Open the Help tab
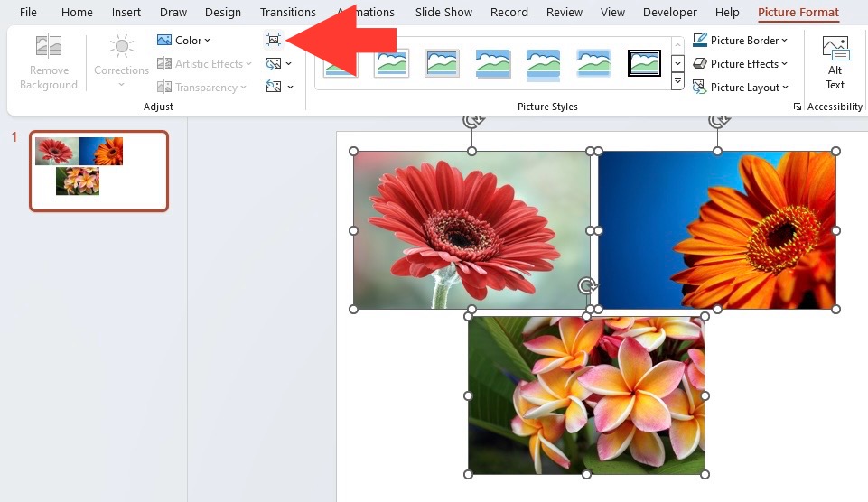 (727, 12)
